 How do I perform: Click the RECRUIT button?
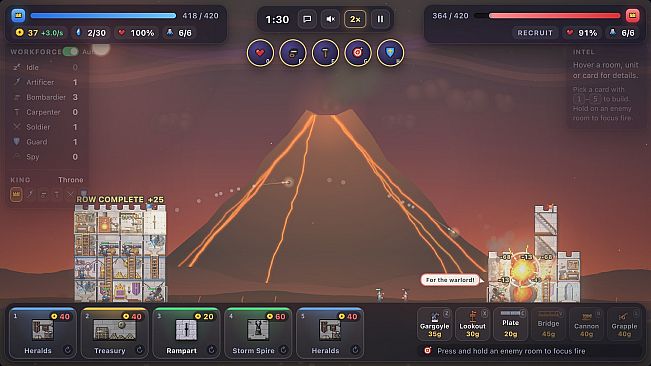click(535, 33)
